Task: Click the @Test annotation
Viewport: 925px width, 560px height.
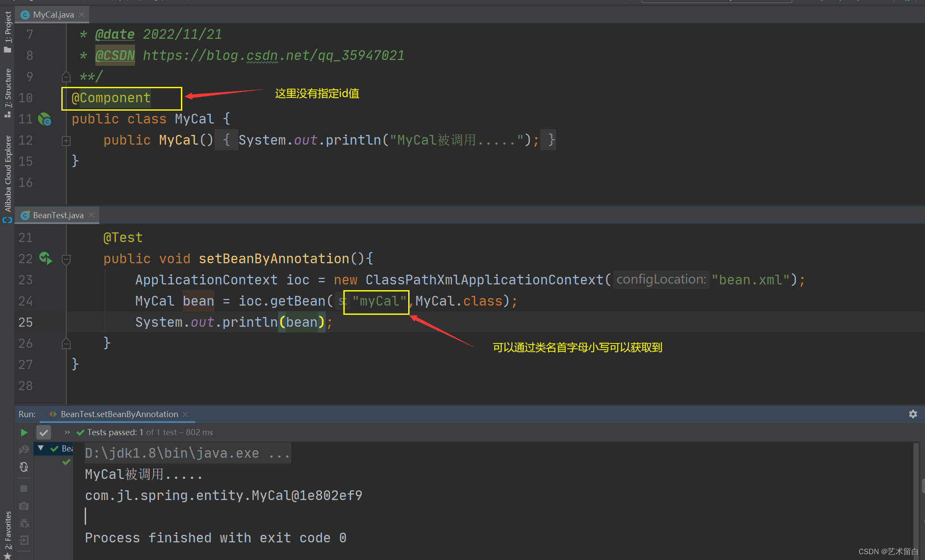Action: point(123,238)
